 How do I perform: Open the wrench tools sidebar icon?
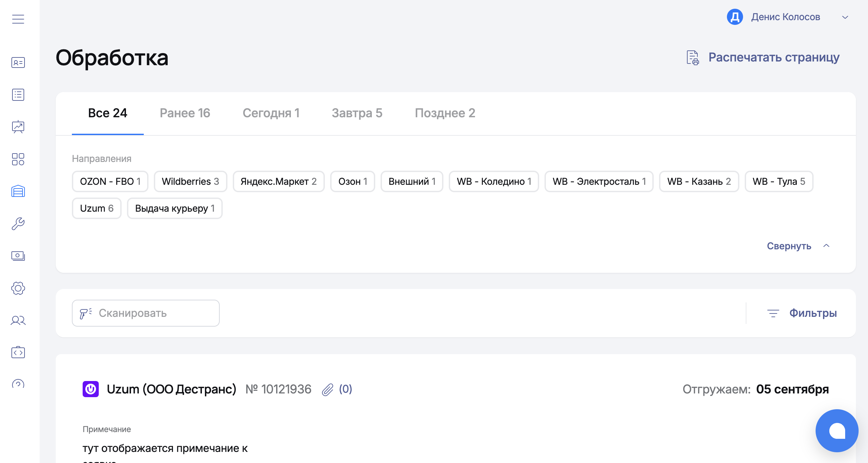(x=18, y=223)
